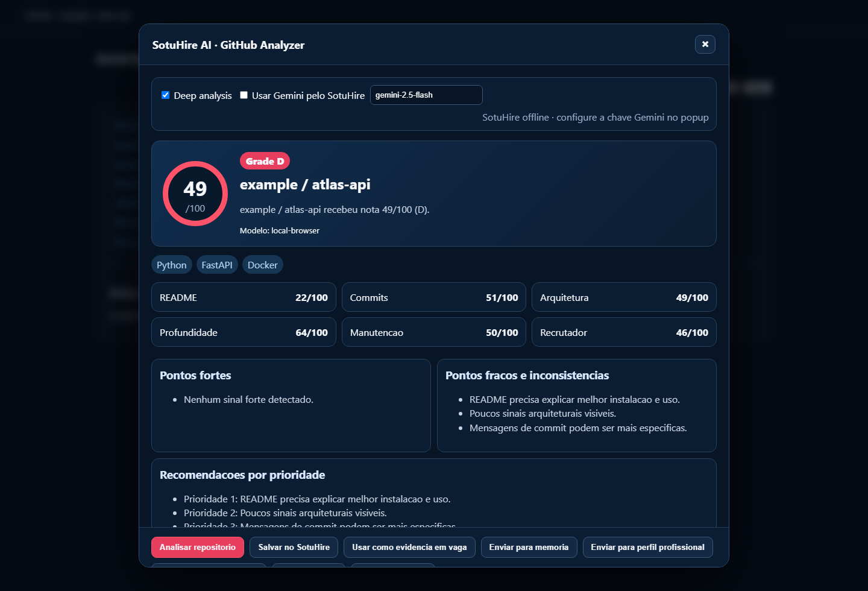Click the recebeu nota 49/100 (D) summary
Screen dimensions: 868x591
(335, 209)
